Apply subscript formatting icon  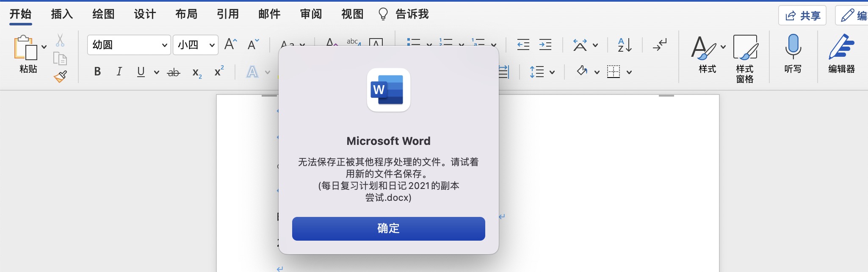click(x=197, y=72)
